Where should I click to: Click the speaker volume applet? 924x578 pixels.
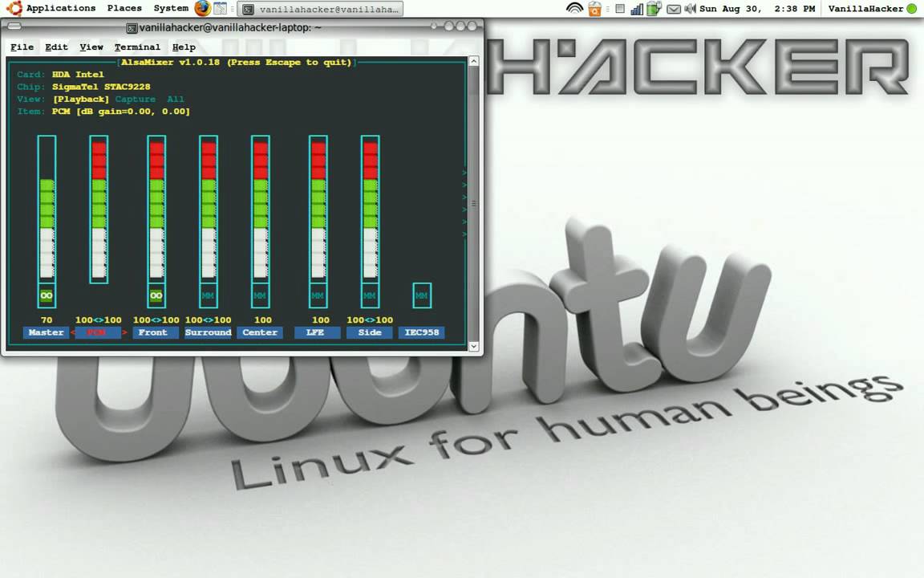690,9
